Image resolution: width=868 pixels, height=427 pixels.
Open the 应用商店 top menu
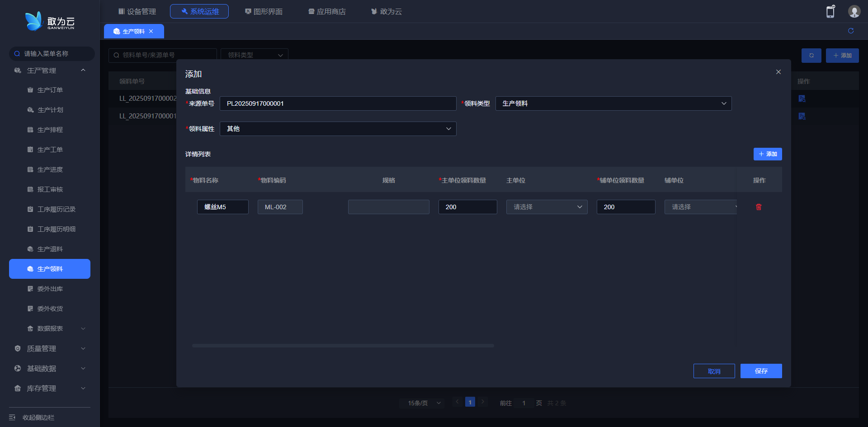pos(327,11)
